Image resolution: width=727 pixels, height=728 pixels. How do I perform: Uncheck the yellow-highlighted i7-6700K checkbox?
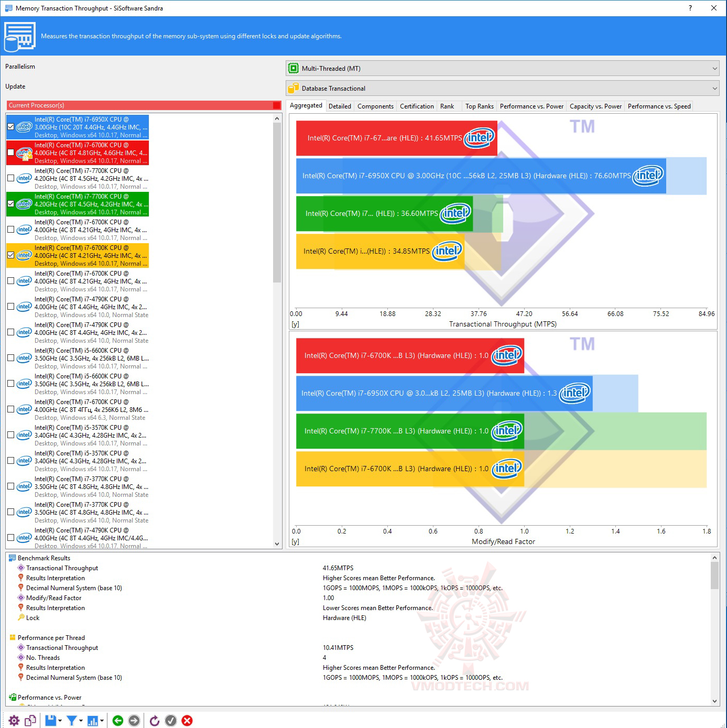point(11,255)
